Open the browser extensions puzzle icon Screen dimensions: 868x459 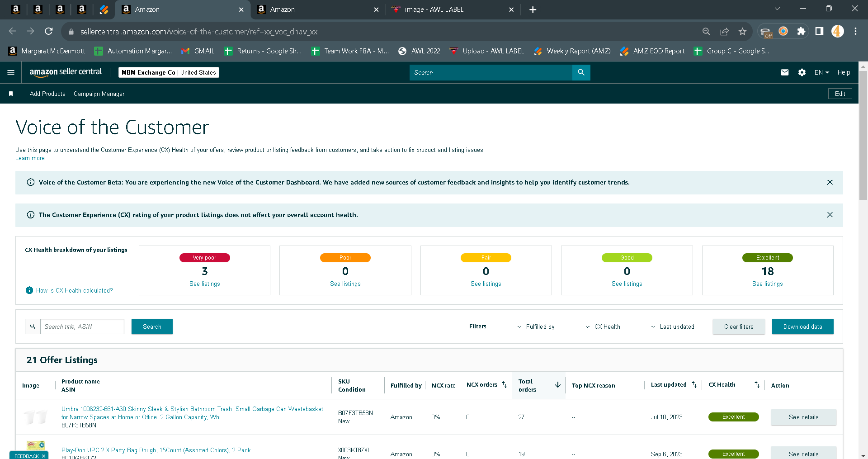pyautogui.click(x=801, y=31)
